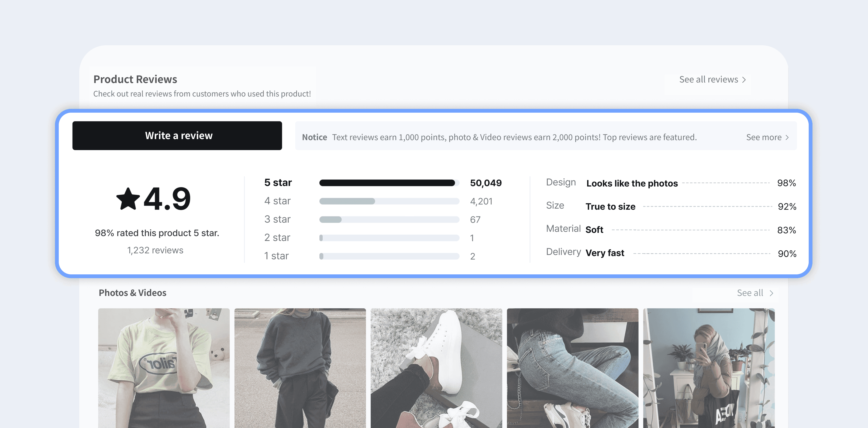868x428 pixels.
Task: Click '98% rated this product 5 star.'
Action: 157,233
